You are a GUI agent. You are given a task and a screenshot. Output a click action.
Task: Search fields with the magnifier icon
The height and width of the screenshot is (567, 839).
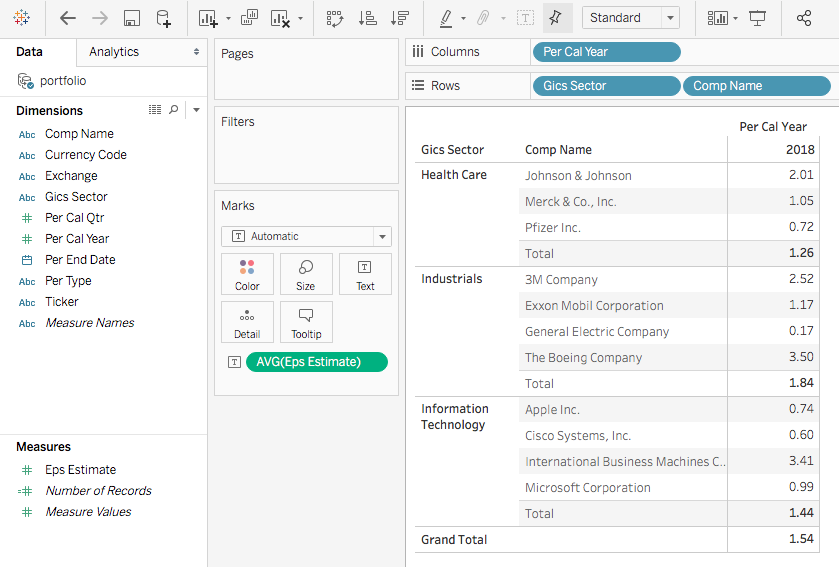point(174,110)
